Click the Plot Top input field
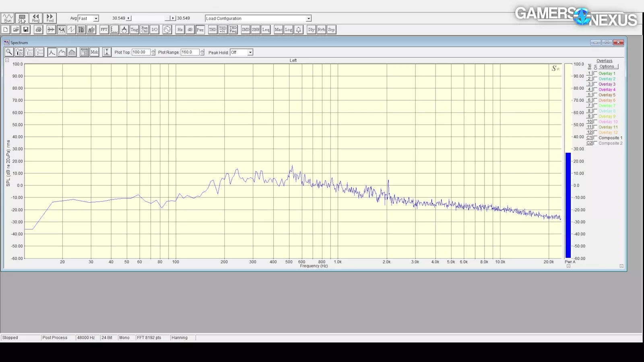Viewport: 644px width, 362px height. [141, 52]
